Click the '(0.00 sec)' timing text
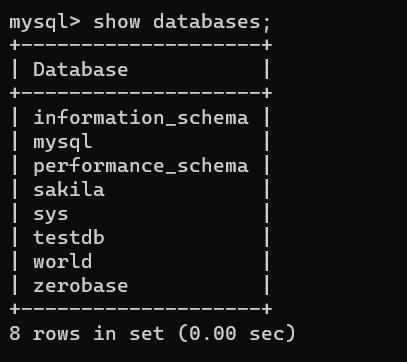This screenshot has height=362, width=407. pos(237,334)
